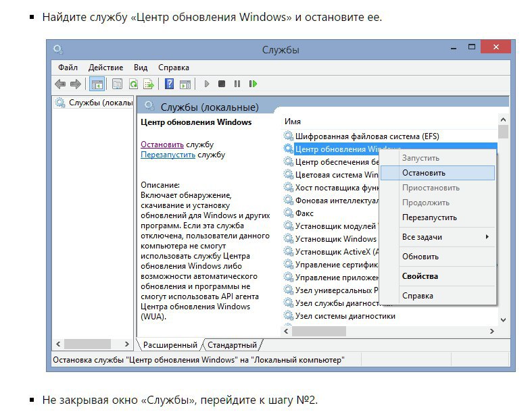Choose Остановить in the context menu
Screen dimensions: 532x418
pos(424,173)
